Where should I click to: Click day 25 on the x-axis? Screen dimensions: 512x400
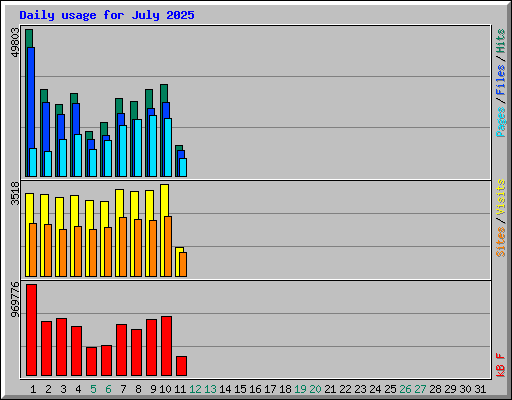coord(390,389)
